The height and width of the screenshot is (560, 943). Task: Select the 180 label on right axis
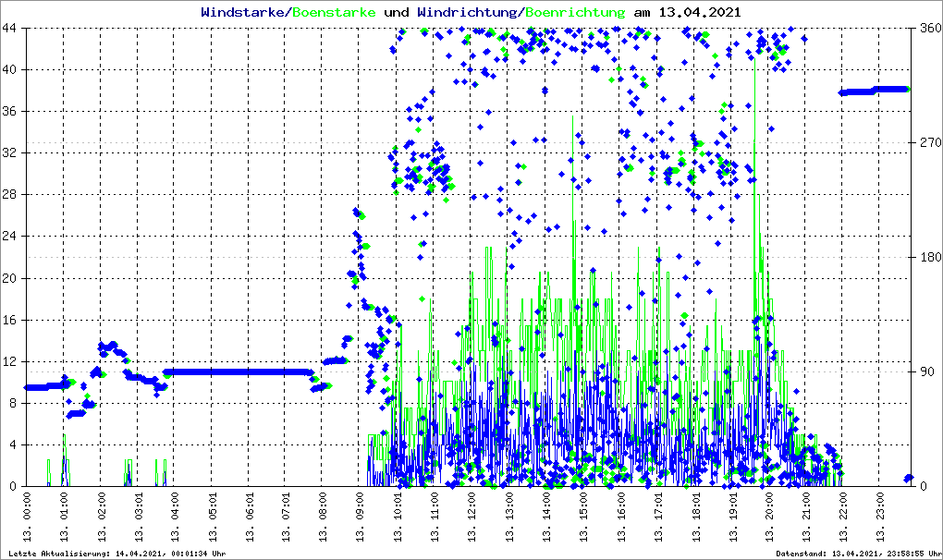pos(929,258)
